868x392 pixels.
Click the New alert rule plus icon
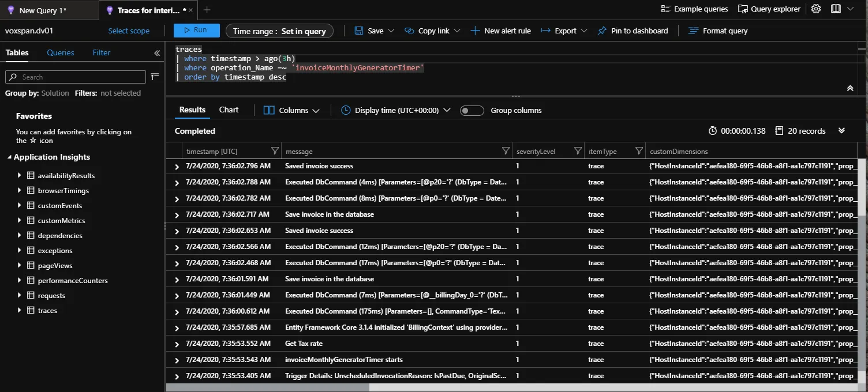475,31
